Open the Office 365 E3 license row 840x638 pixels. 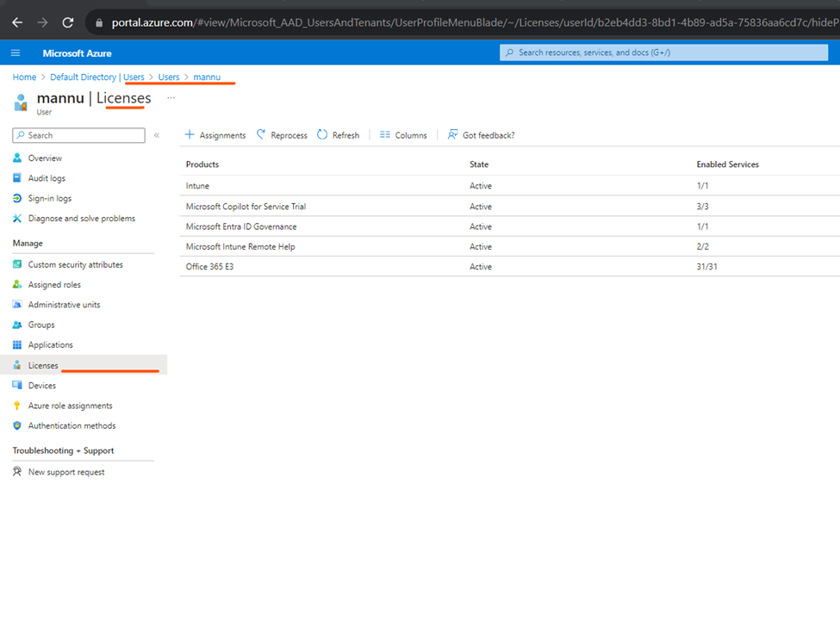509,267
